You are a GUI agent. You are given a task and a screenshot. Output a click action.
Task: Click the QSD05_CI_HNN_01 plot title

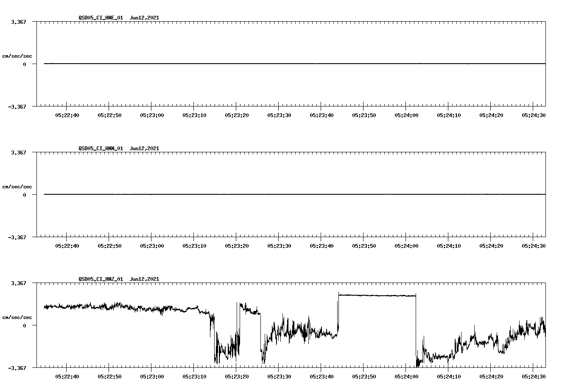coord(119,148)
